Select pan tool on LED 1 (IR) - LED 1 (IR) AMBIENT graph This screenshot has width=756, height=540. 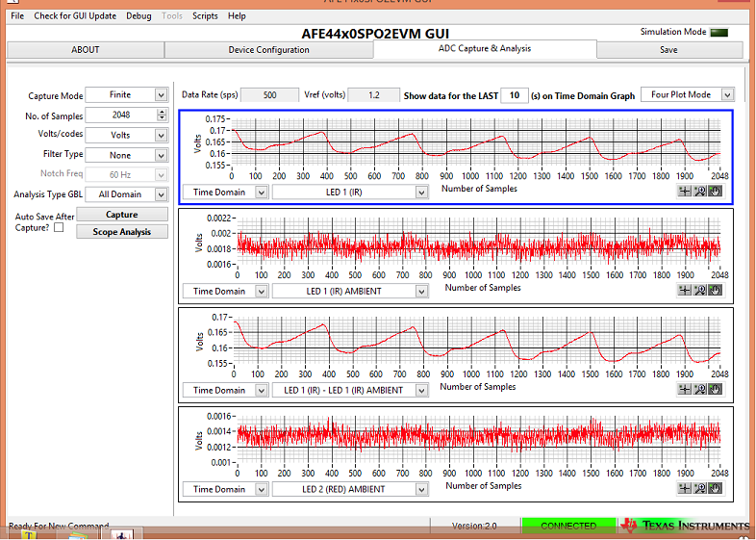tap(715, 389)
